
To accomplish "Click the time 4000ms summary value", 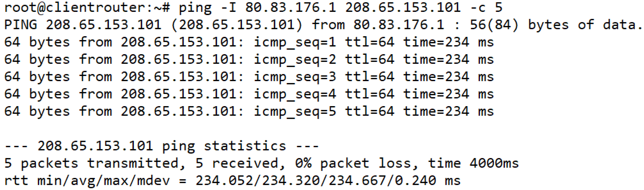I will tap(473, 164).
